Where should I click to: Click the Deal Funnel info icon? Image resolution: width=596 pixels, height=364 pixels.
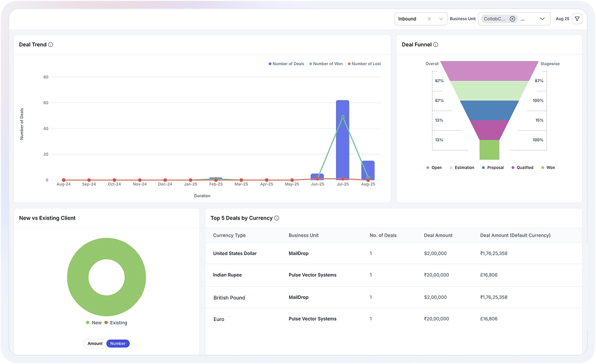(x=435, y=44)
